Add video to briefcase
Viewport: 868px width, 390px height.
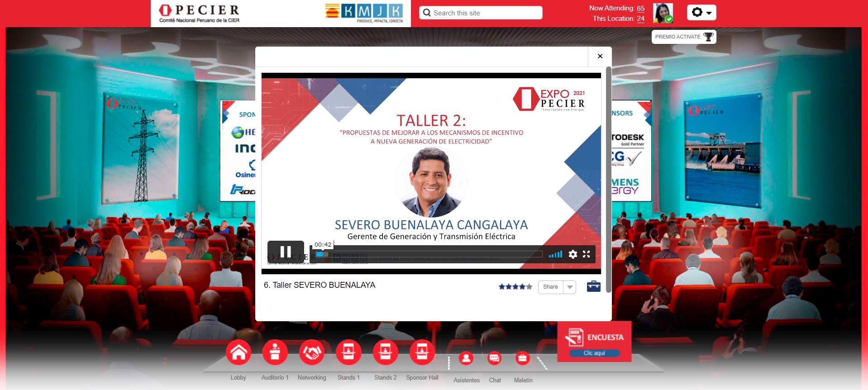coord(593,286)
